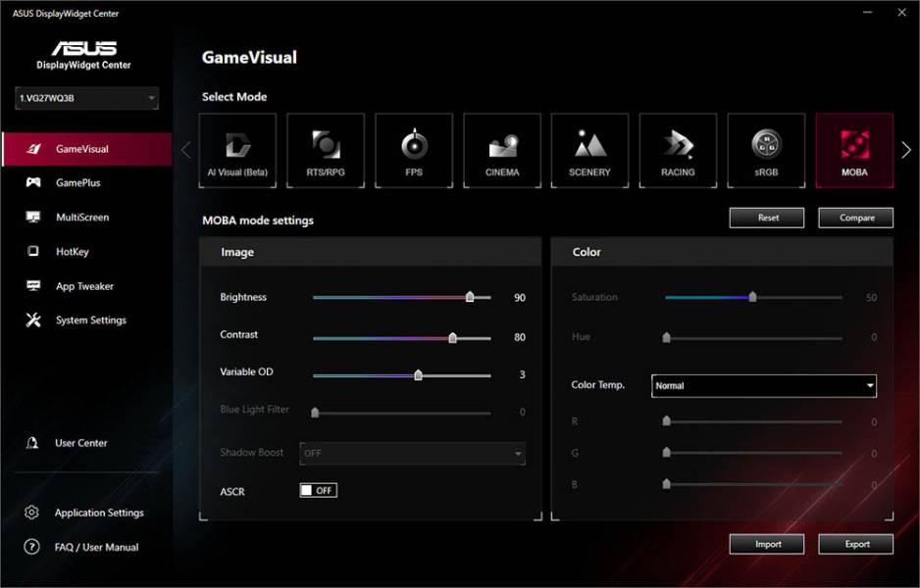Click the Variable OD slider handle
The height and width of the screenshot is (588, 920).
pos(419,374)
